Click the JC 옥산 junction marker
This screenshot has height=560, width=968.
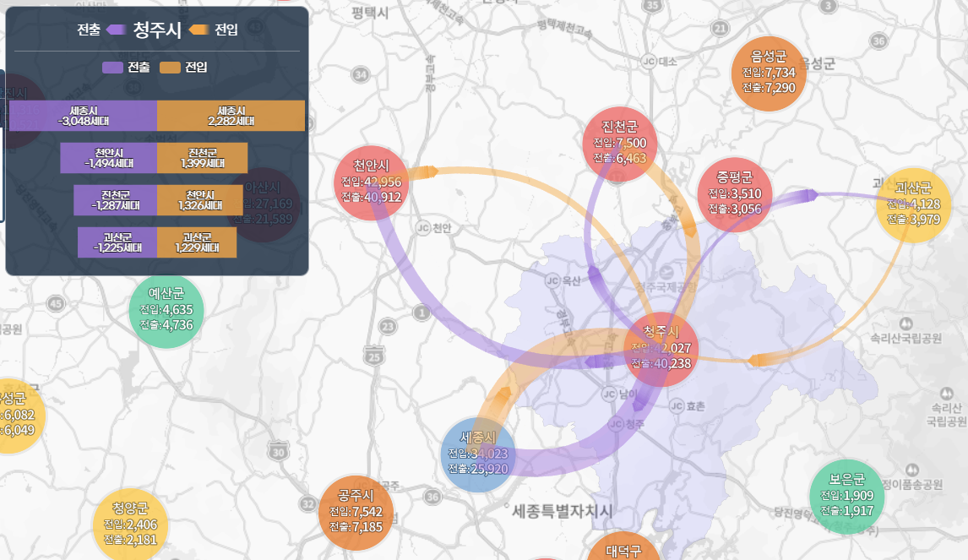(x=552, y=281)
